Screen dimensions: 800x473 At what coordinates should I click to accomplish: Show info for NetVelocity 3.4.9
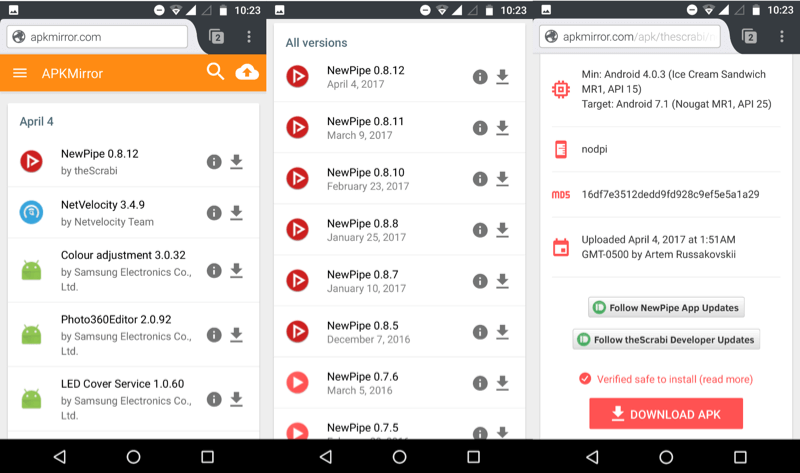tap(214, 213)
